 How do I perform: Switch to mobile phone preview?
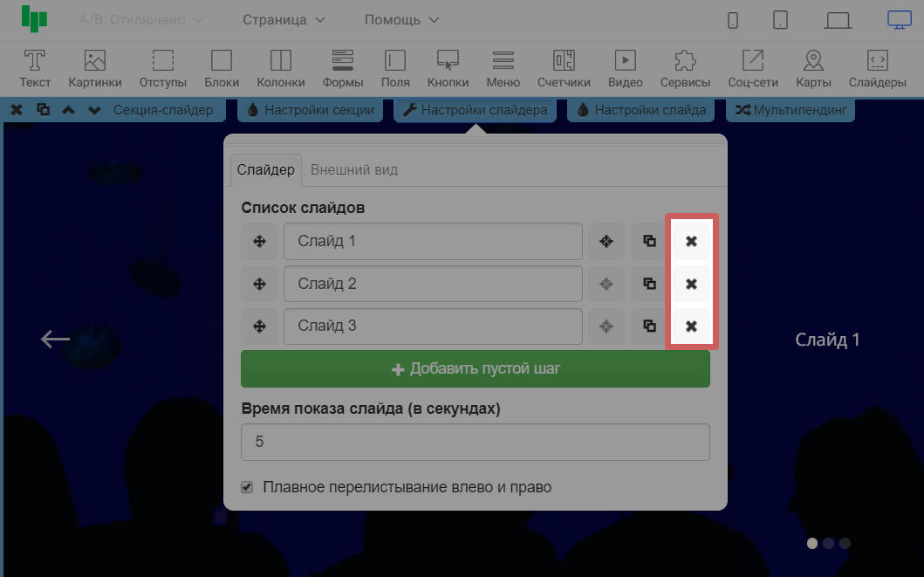733,20
